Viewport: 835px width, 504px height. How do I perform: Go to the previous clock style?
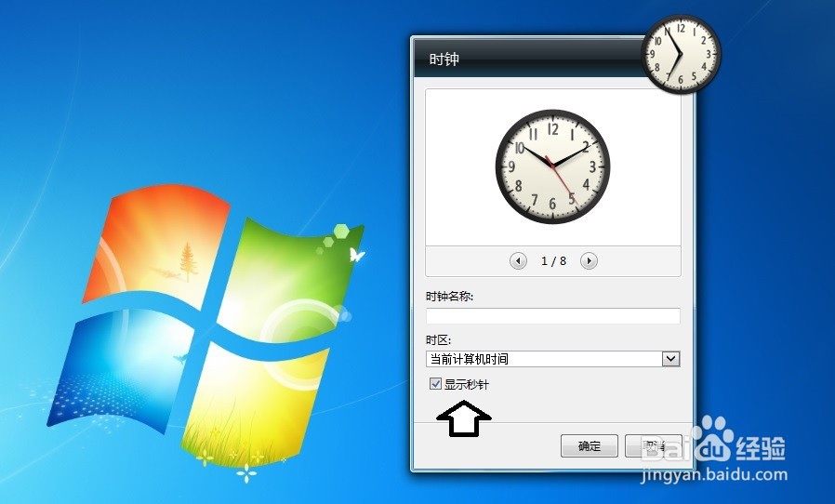(x=518, y=261)
